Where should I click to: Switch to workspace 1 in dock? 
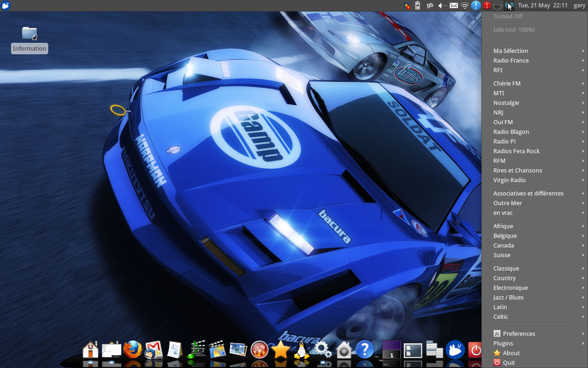[x=391, y=351]
